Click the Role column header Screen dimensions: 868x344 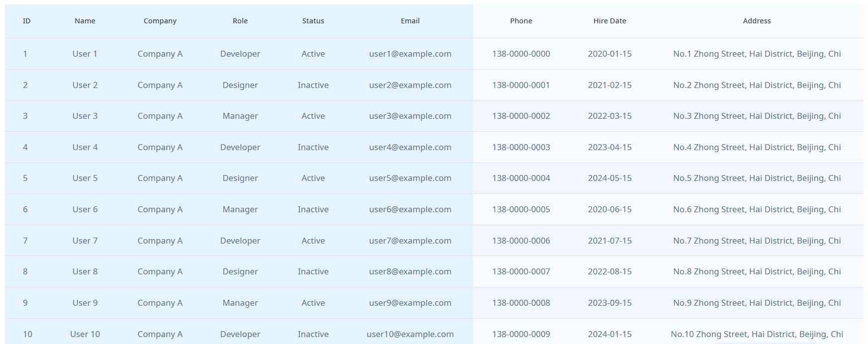click(x=240, y=21)
